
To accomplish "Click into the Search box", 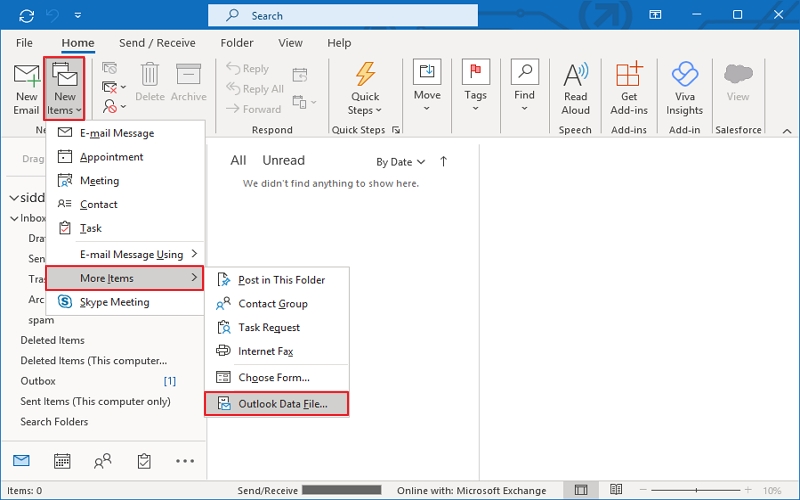I will pos(343,15).
